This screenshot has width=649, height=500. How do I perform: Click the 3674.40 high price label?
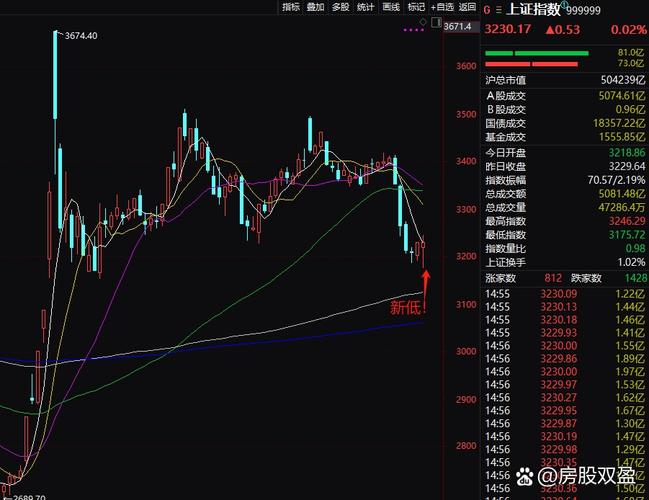tap(81, 36)
